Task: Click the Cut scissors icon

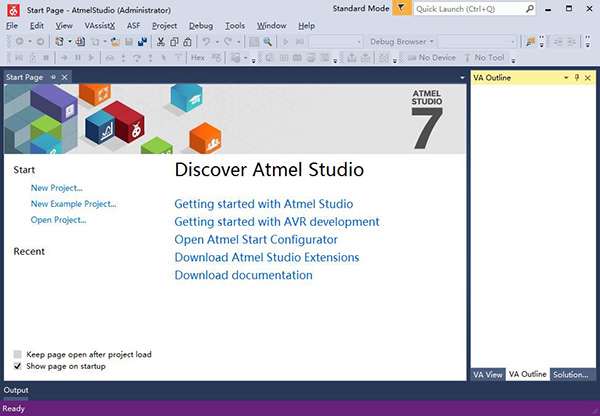Action: (162, 42)
